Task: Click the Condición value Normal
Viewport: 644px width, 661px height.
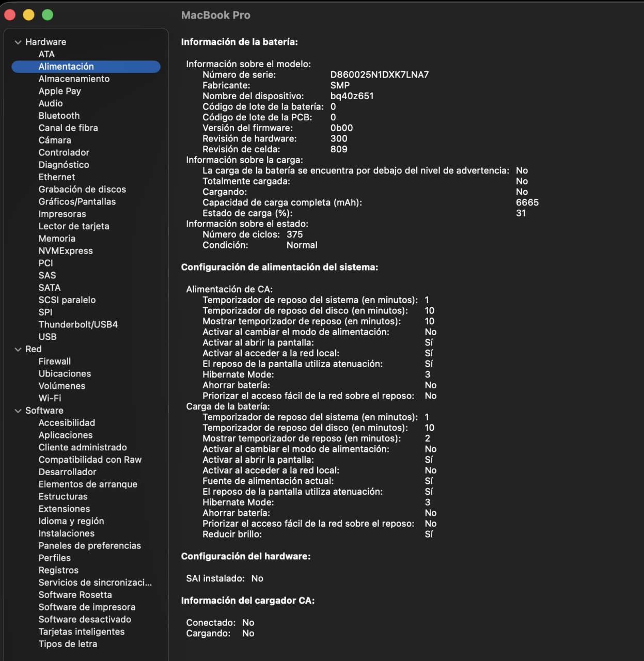Action: (x=302, y=245)
